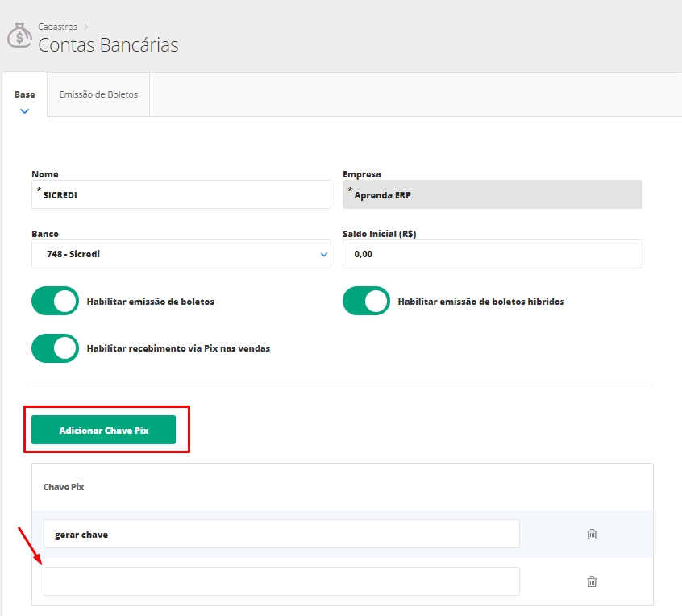682x616 pixels.
Task: Turn off 'Habilitar emissão de boletos híbridos'
Action: point(366,301)
